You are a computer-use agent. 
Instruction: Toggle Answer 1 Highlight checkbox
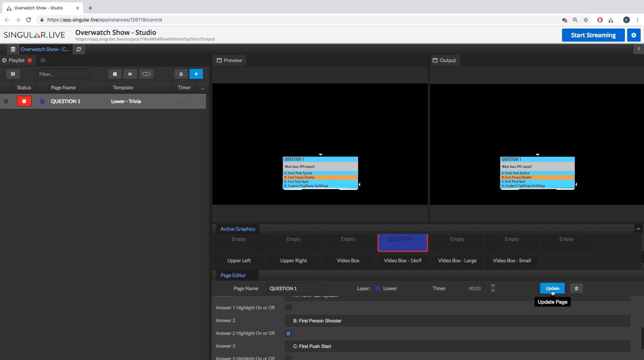(288, 308)
